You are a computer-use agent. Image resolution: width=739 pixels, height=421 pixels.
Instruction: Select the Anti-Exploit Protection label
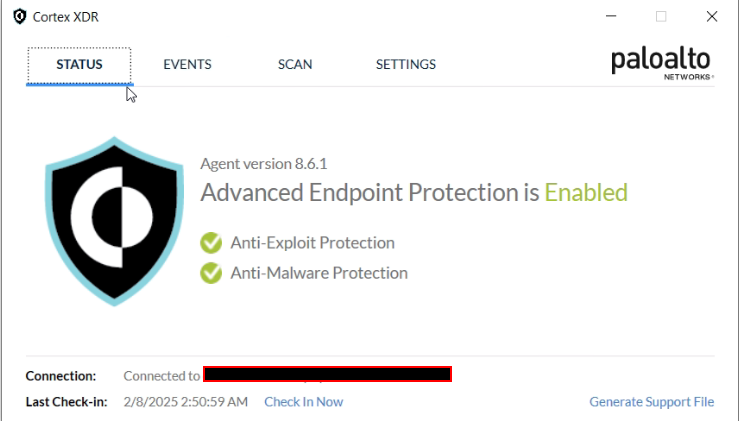point(312,243)
